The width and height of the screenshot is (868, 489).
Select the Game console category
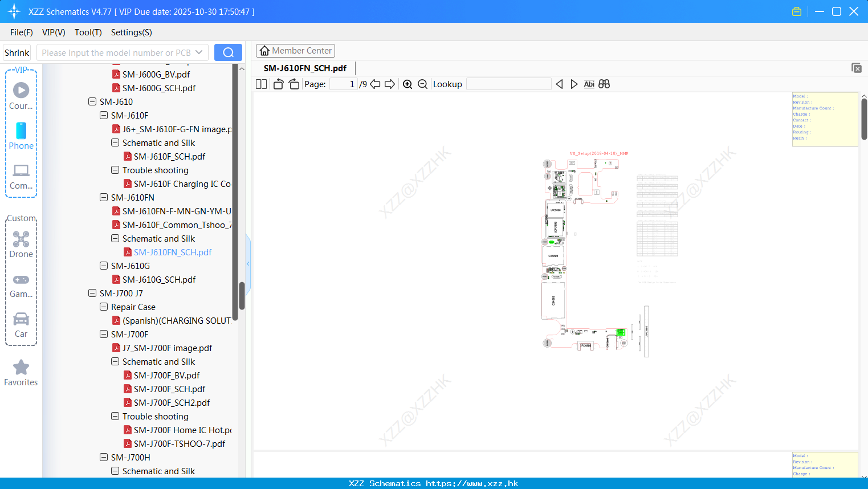tap(21, 285)
